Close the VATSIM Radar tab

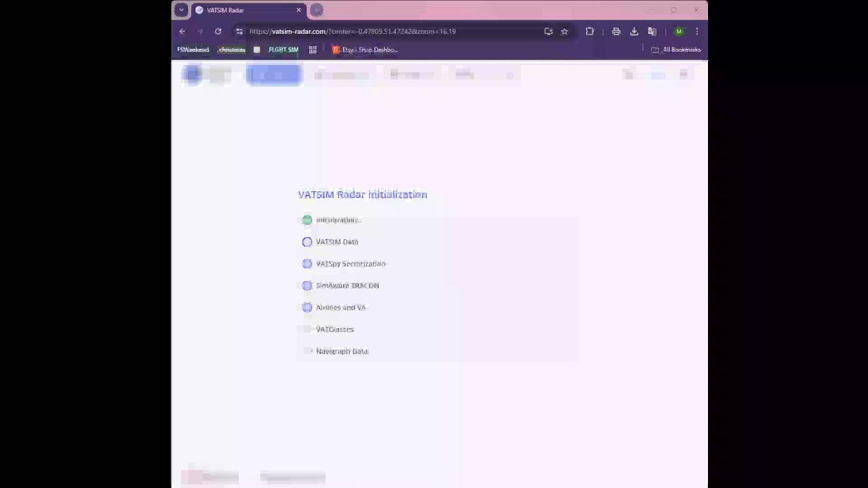[298, 10]
